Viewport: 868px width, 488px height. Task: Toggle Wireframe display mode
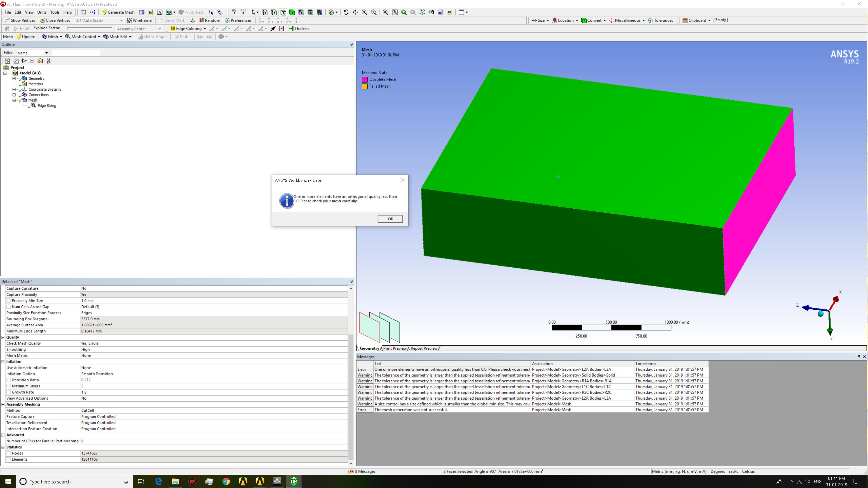pos(139,20)
